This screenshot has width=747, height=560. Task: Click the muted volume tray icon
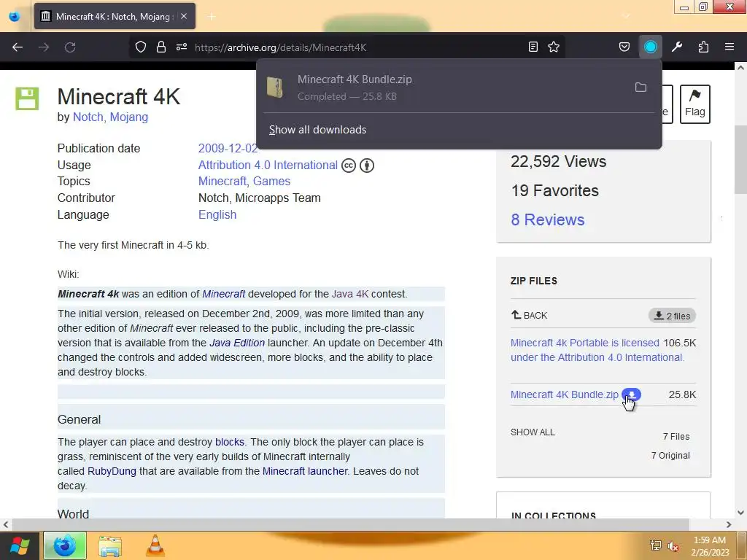point(673,546)
